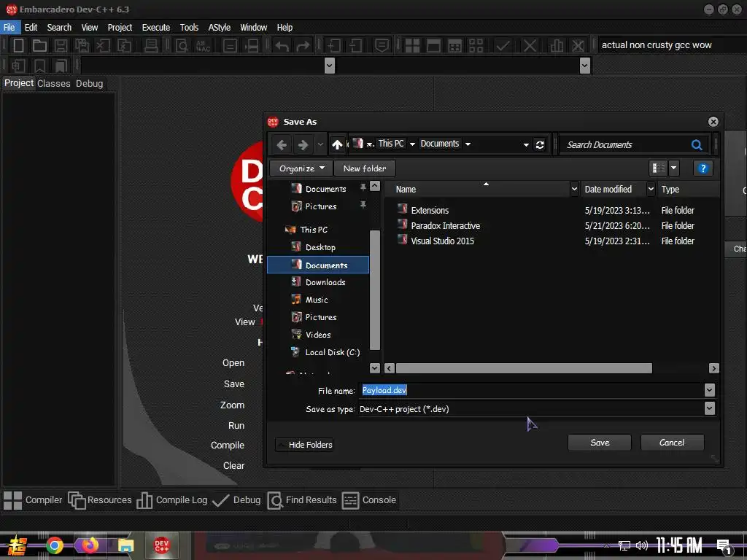Open the Tools menu
The height and width of the screenshot is (560, 747).
[x=189, y=28]
